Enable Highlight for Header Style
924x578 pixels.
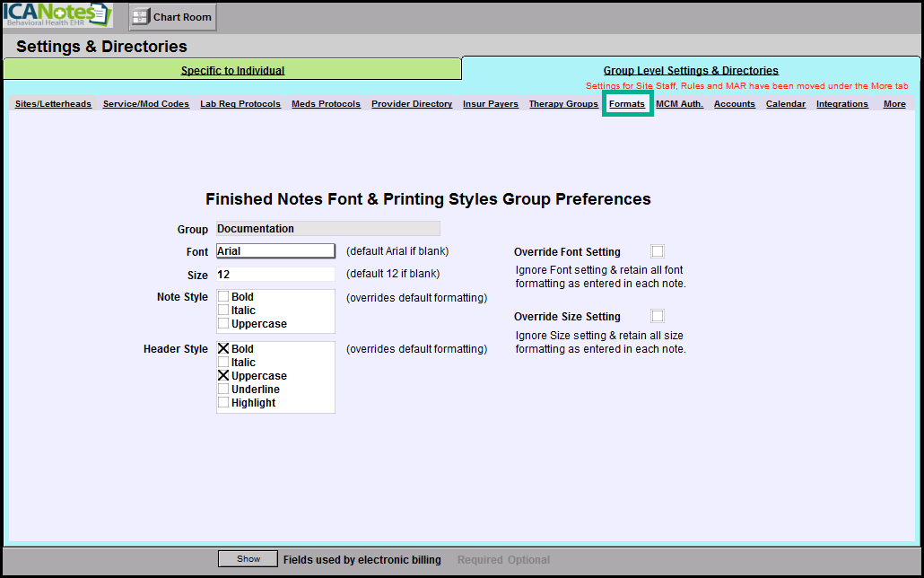coord(223,403)
